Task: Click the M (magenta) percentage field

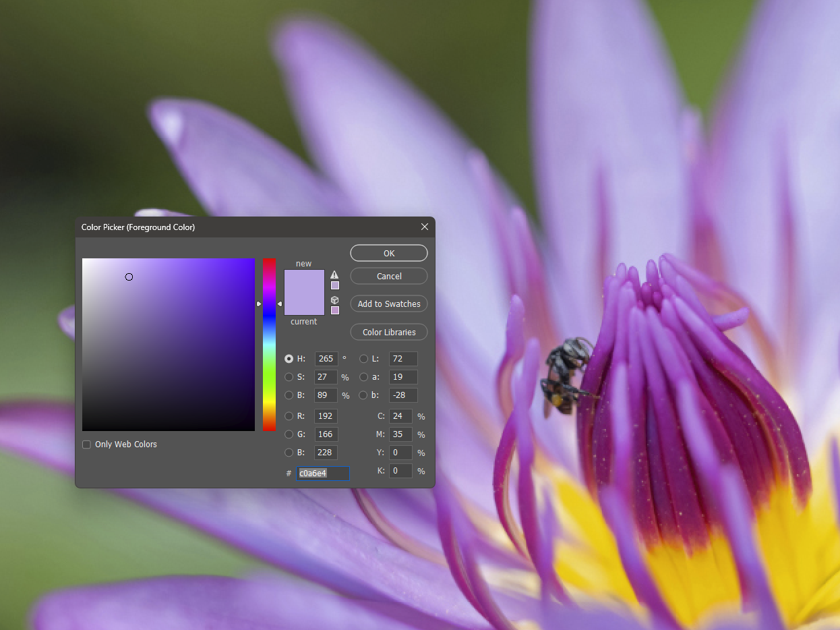Action: point(400,434)
